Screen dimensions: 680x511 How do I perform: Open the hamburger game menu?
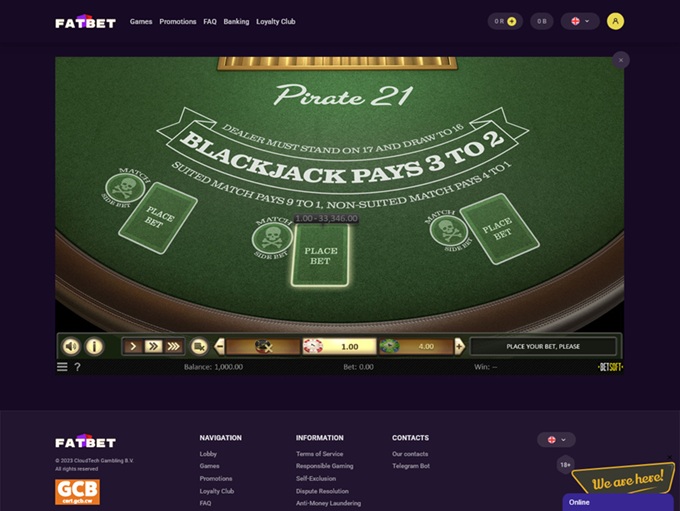[x=62, y=367]
